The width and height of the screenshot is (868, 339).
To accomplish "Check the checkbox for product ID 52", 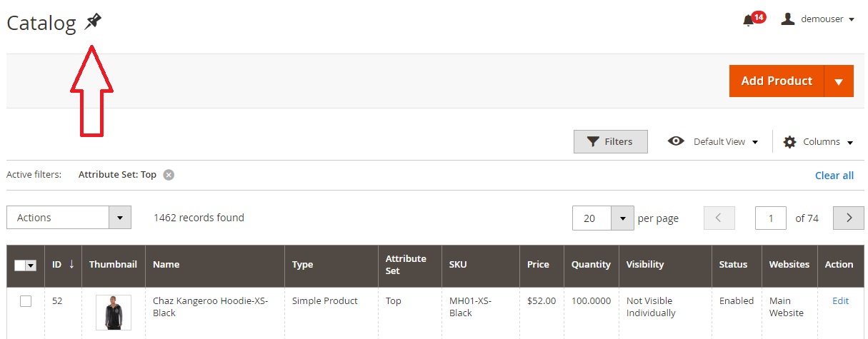I will 26,301.
